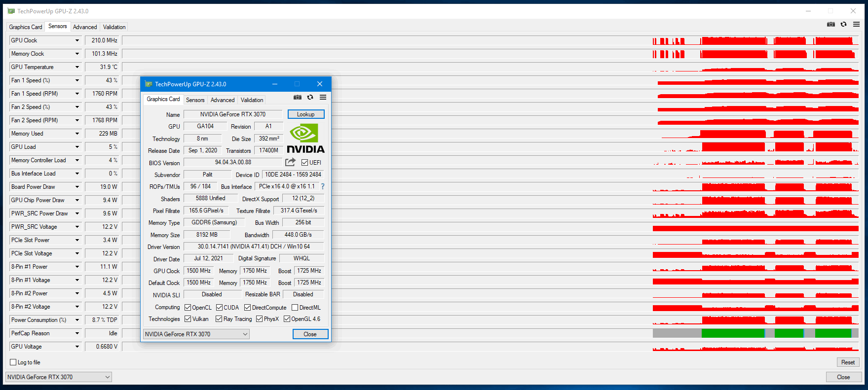
Task: Click the Memory Size value 8192 MB
Action: [x=207, y=235]
